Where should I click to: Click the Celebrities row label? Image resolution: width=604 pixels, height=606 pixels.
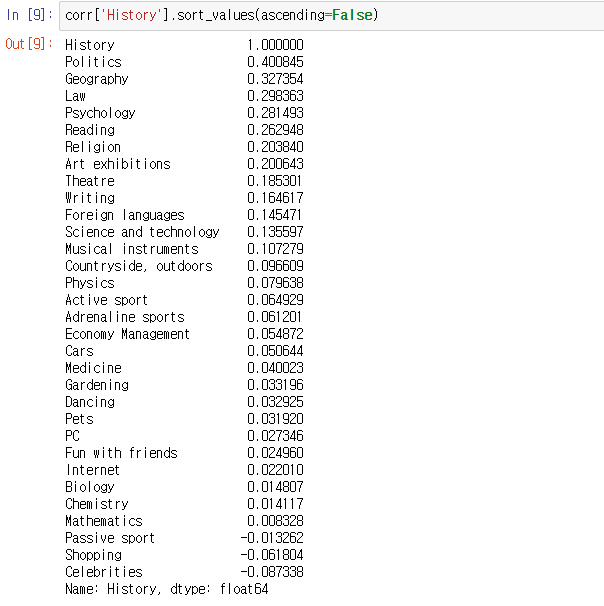click(104, 572)
